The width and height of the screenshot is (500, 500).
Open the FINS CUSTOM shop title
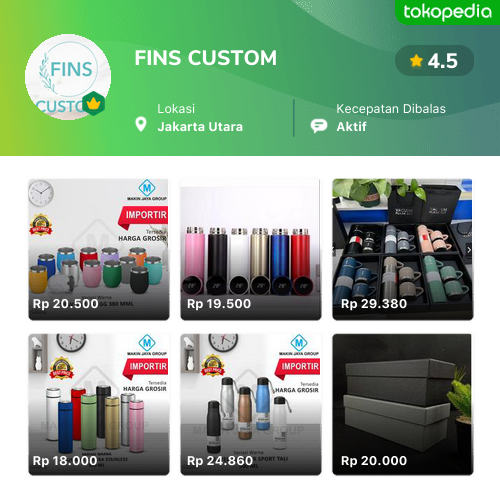206,58
